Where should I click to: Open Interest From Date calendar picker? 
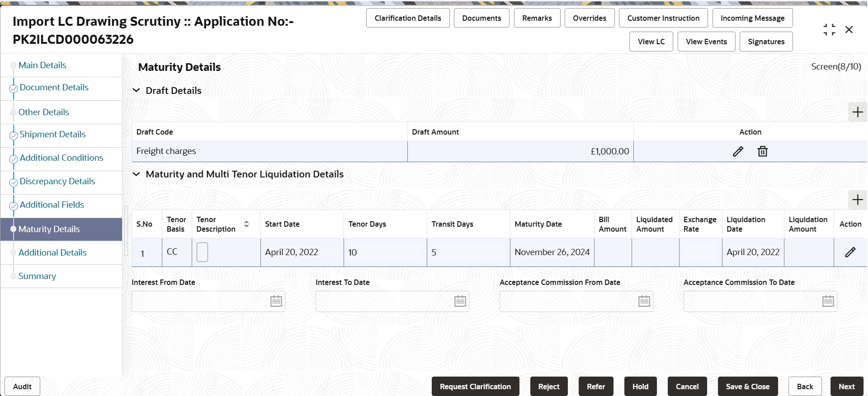pyautogui.click(x=276, y=301)
